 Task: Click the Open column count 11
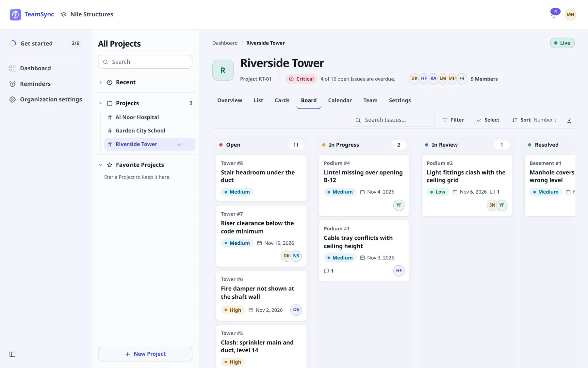click(296, 145)
